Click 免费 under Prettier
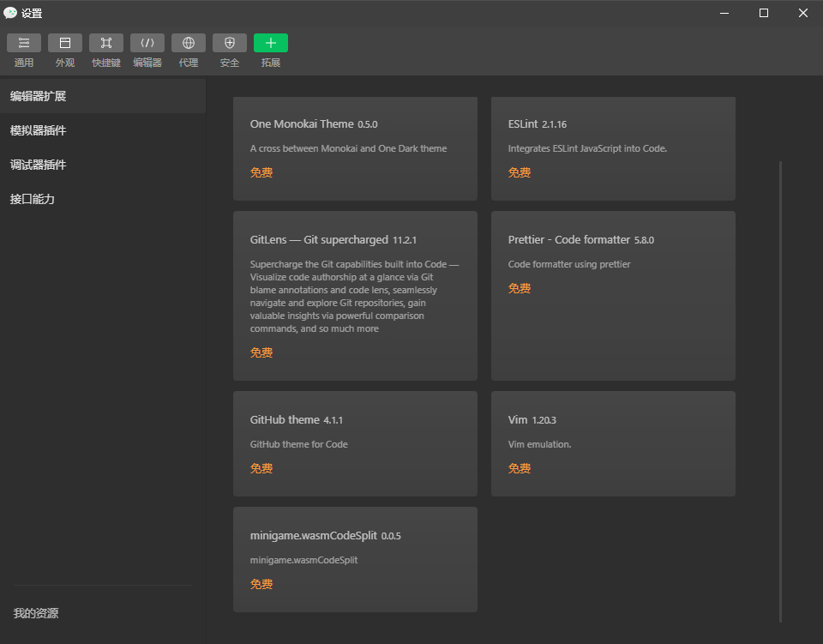Screen dimensions: 823x644 click(x=520, y=288)
